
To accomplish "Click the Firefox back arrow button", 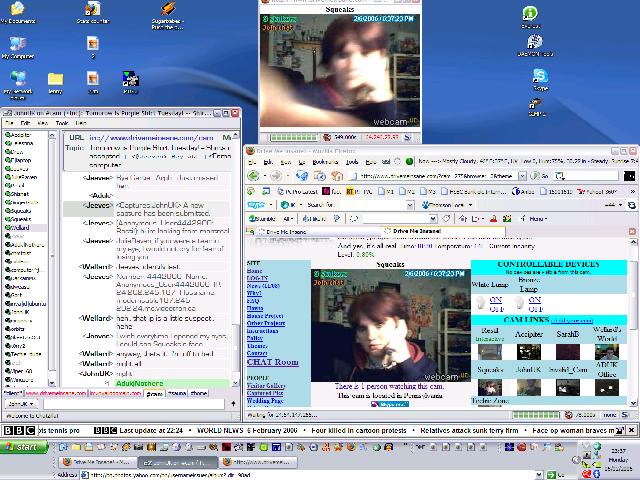I will point(252,175).
